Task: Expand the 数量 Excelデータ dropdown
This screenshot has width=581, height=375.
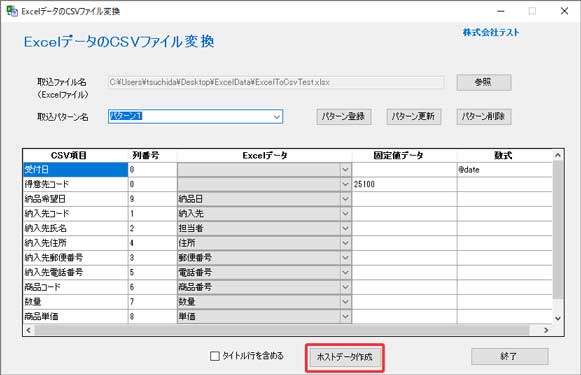Action: click(x=345, y=302)
